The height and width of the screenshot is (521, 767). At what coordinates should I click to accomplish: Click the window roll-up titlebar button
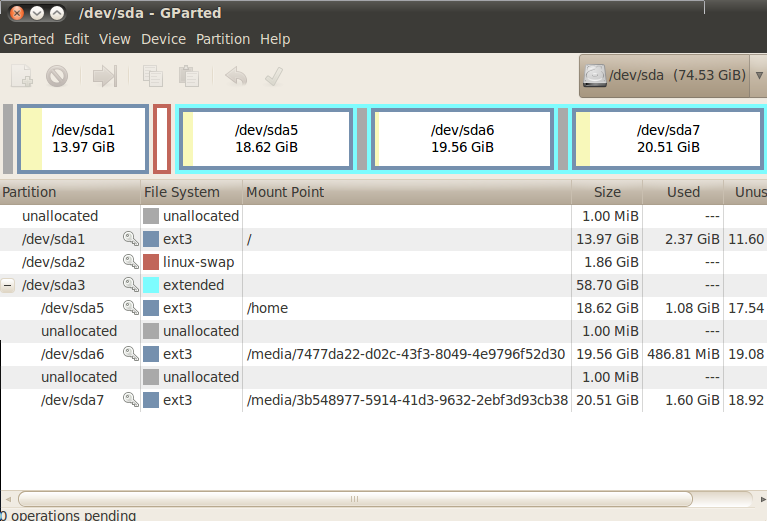point(57,13)
